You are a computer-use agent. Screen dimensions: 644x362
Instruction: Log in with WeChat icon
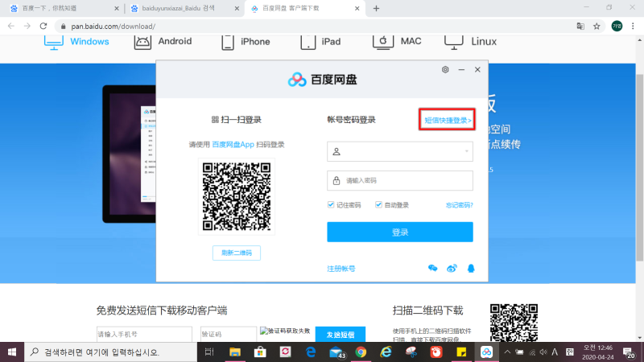click(432, 269)
